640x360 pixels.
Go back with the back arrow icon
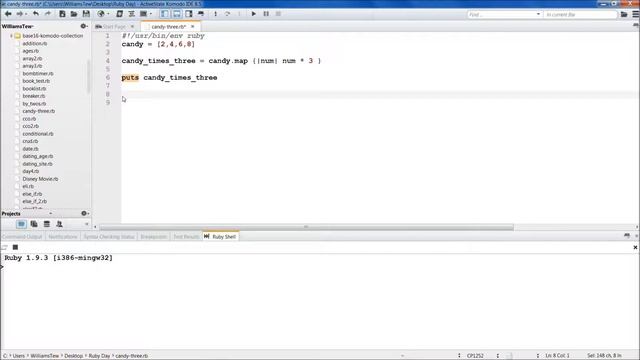pos(8,14)
